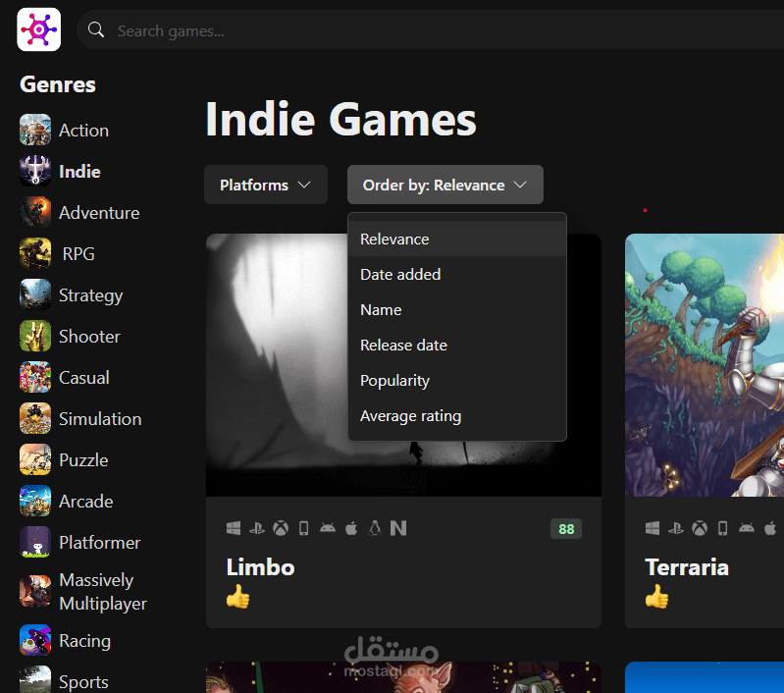Image resolution: width=784 pixels, height=693 pixels.
Task: Click Limbo's 88 critic score badge
Action: point(566,529)
